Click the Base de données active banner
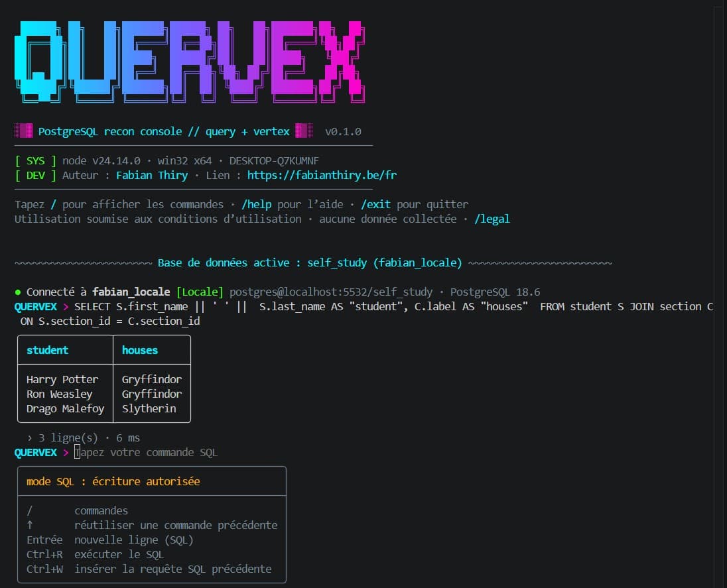The image size is (727, 588). [x=310, y=263]
